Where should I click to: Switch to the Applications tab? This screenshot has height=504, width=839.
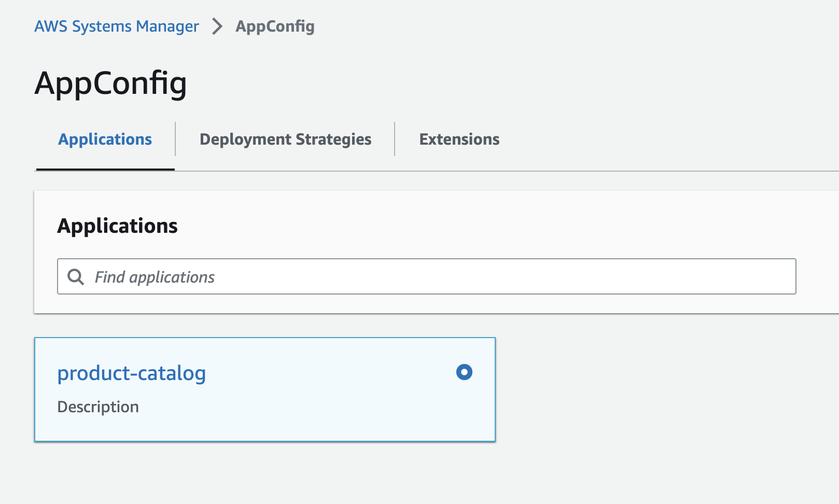(x=105, y=139)
